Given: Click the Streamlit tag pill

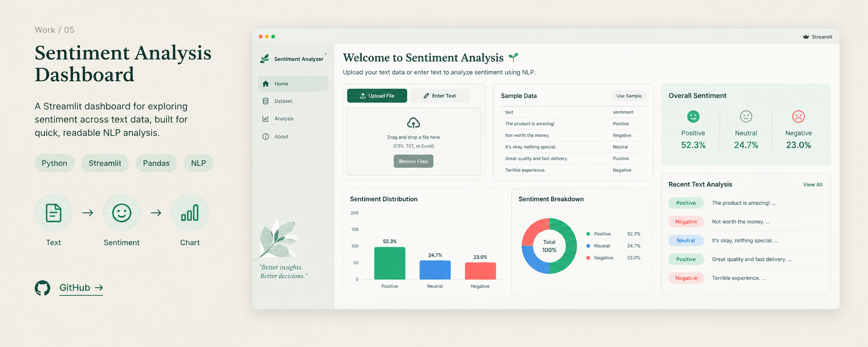Looking at the screenshot, I should 105,163.
